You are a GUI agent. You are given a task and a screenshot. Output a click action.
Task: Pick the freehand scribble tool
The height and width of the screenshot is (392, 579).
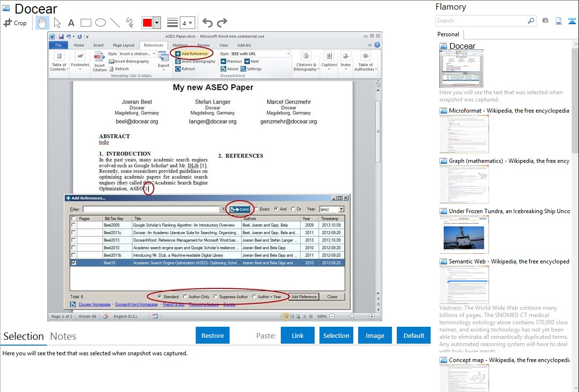pyautogui.click(x=130, y=23)
